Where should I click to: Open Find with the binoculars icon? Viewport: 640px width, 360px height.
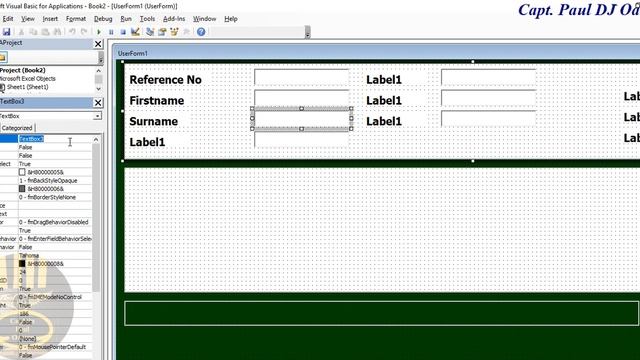pyautogui.click(x=57, y=32)
